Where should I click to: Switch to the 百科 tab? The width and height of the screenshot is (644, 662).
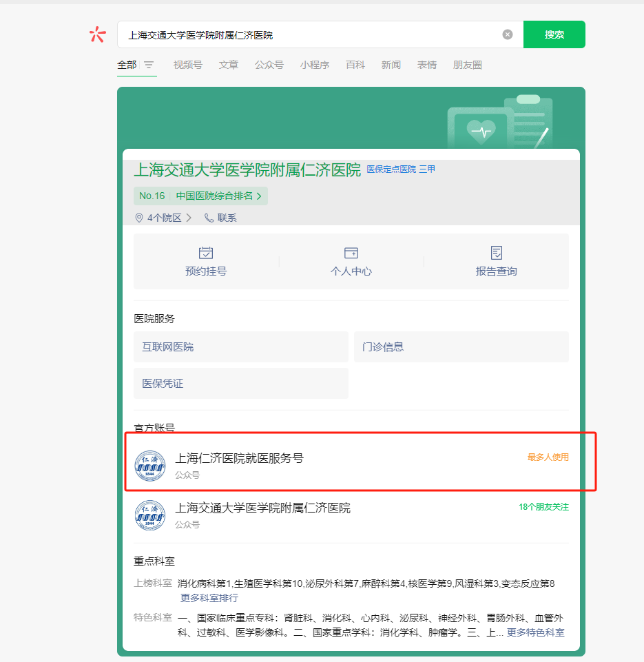click(355, 65)
